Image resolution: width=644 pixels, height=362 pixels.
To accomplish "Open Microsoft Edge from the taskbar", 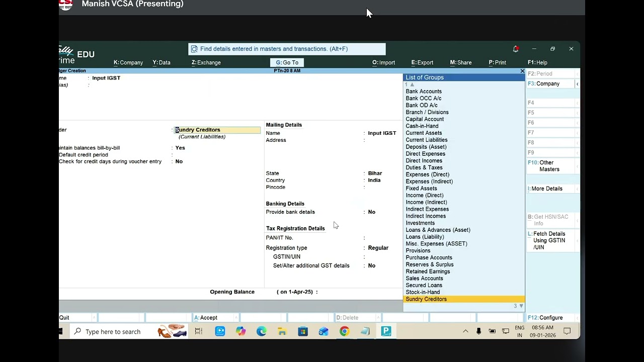I will coord(261,331).
